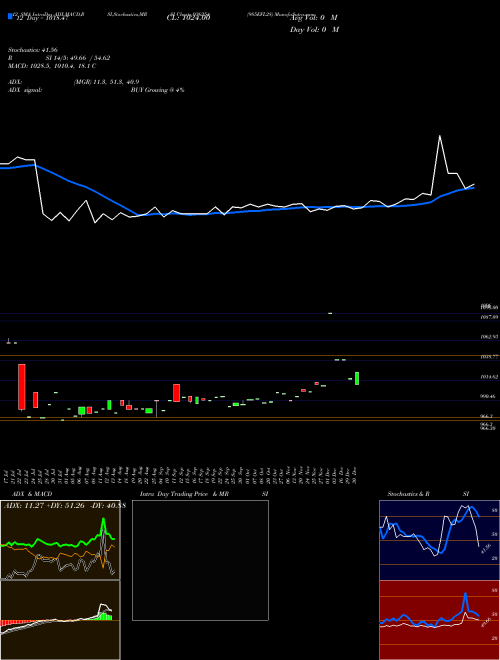Click the (MGR) 11.3, 51.3, 40.9 values
The height and width of the screenshot is (660, 500).
click(x=106, y=82)
